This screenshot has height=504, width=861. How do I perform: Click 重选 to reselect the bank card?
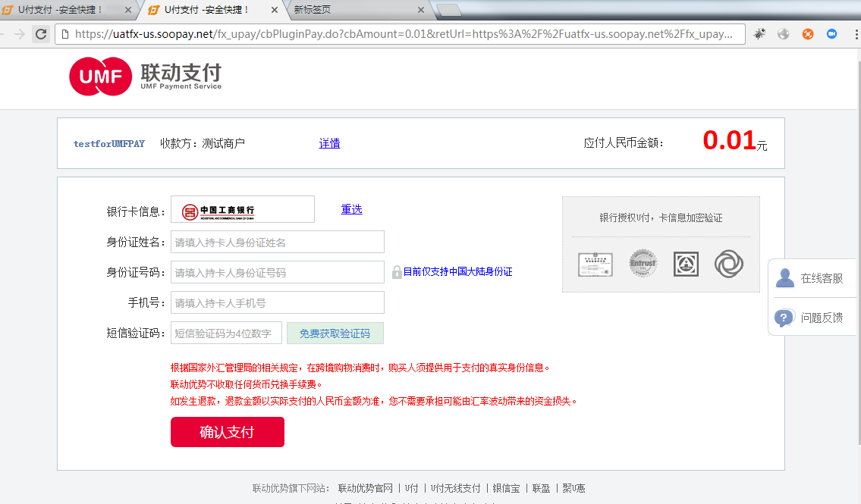pyautogui.click(x=351, y=209)
